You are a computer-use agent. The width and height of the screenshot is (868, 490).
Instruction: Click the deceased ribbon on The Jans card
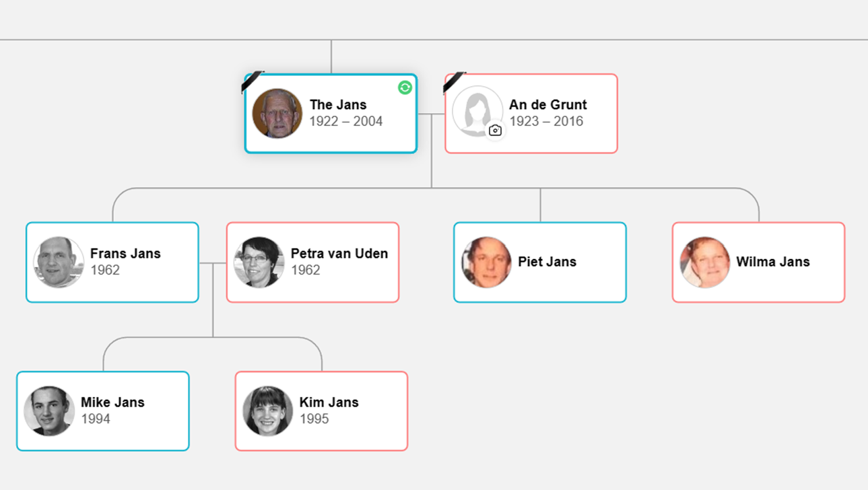click(253, 82)
